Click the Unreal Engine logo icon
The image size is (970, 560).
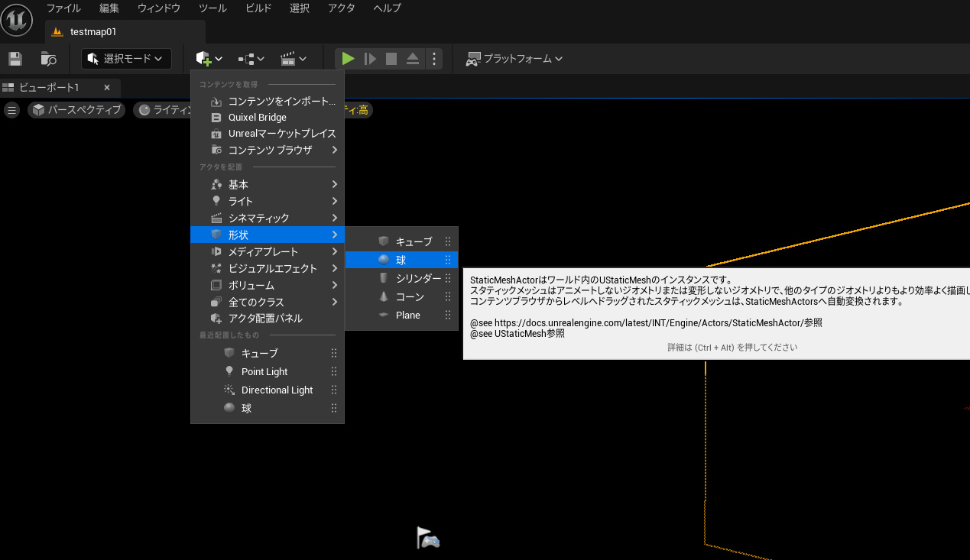(16, 19)
